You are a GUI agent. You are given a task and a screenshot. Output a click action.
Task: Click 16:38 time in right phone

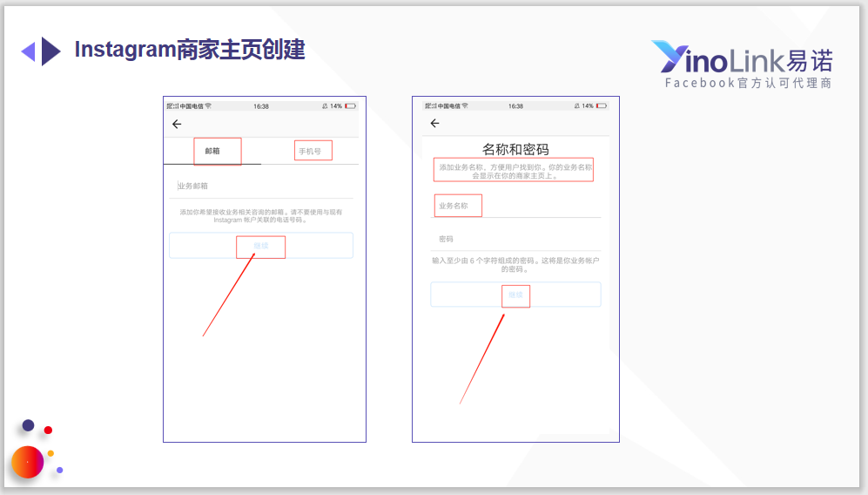[515, 105]
